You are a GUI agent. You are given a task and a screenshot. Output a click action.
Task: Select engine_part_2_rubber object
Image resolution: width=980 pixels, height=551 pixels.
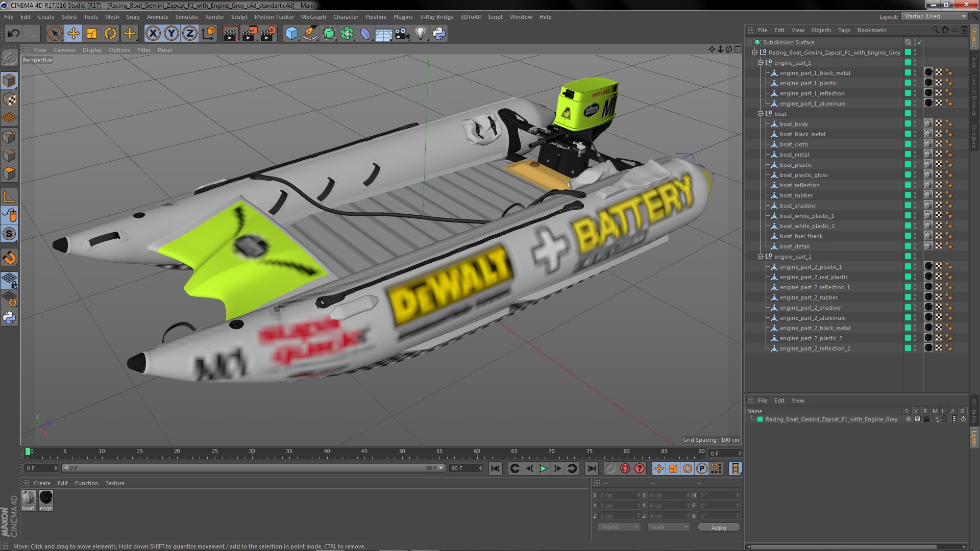808,297
